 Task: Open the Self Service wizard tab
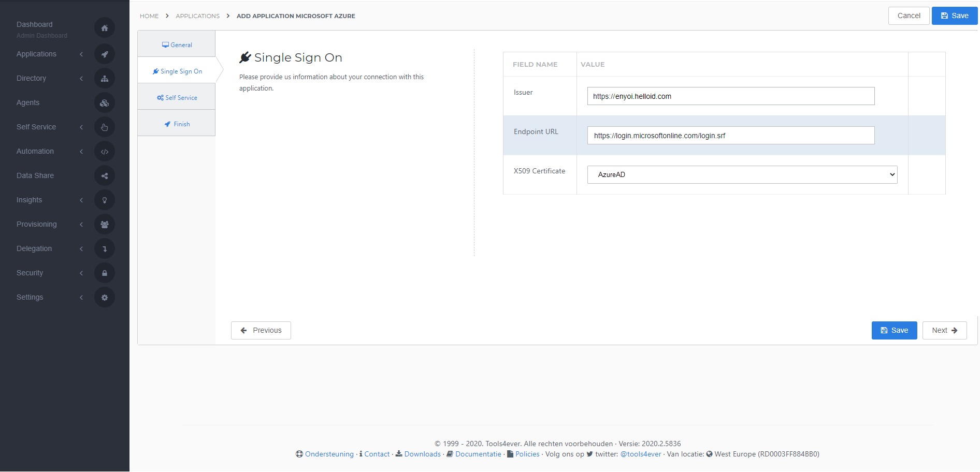177,97
